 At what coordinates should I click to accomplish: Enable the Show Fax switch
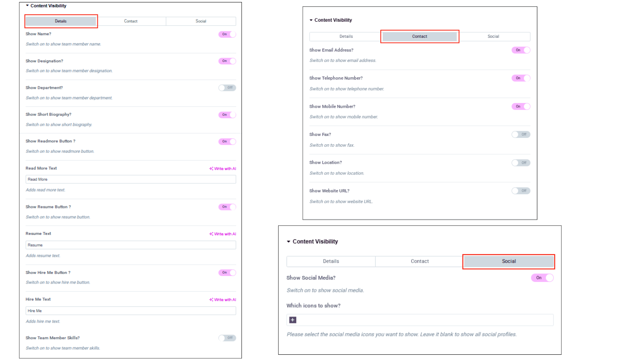521,134
